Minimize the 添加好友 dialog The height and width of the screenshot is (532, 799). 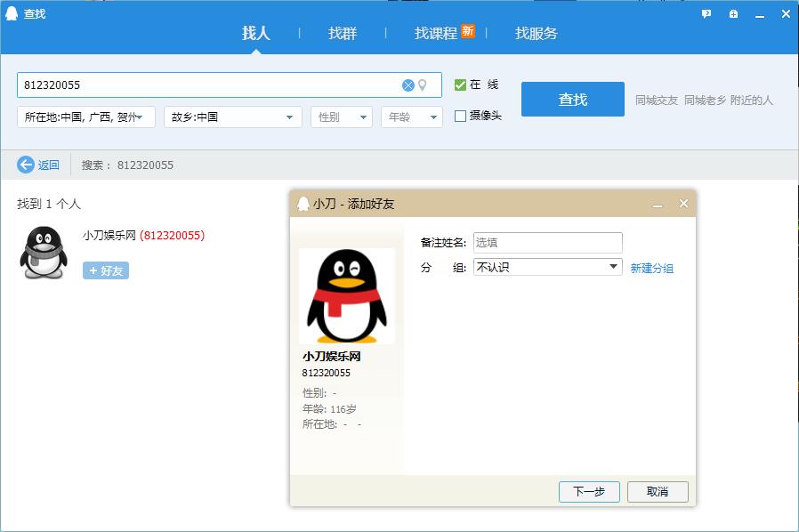coord(658,205)
